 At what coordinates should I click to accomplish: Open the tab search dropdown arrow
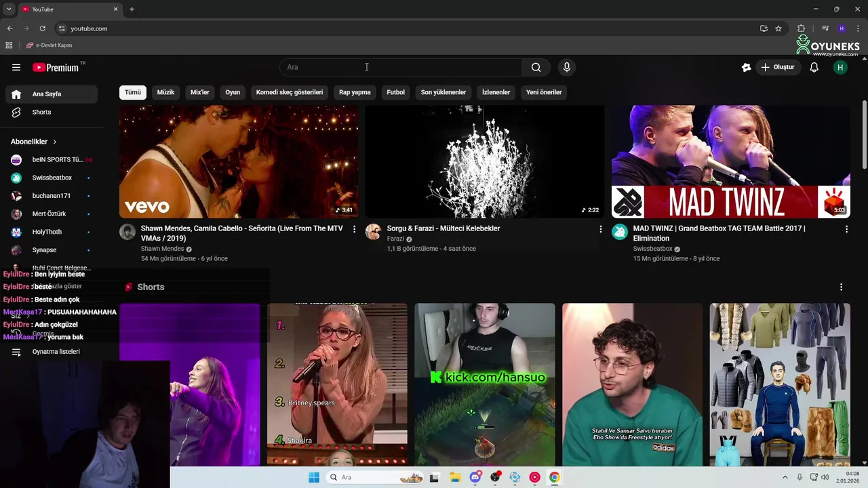coord(9,9)
